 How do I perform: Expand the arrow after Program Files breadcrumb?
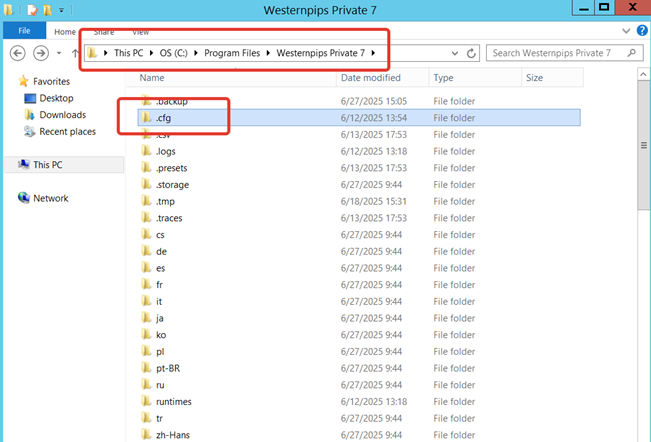tap(268, 53)
